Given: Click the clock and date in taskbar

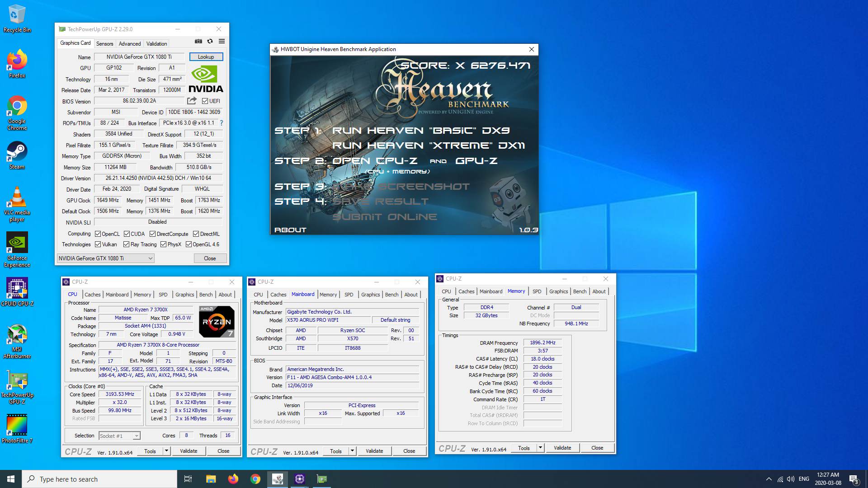Looking at the screenshot, I should pyautogui.click(x=828, y=479).
